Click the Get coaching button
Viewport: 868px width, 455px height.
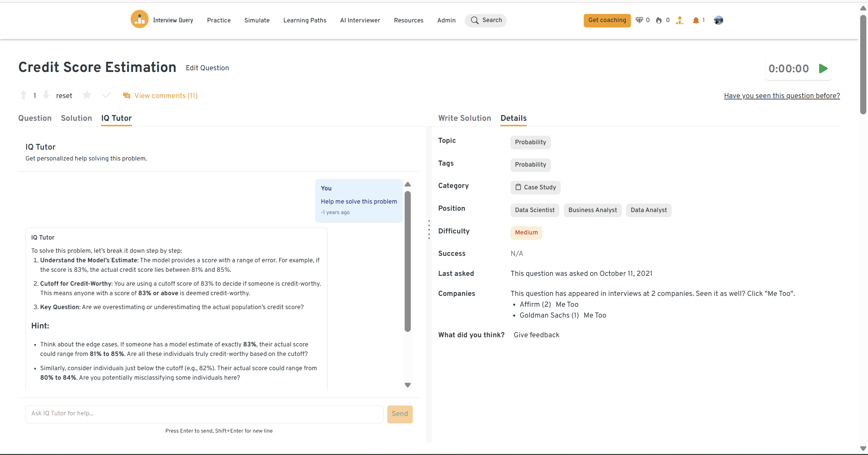click(x=607, y=20)
